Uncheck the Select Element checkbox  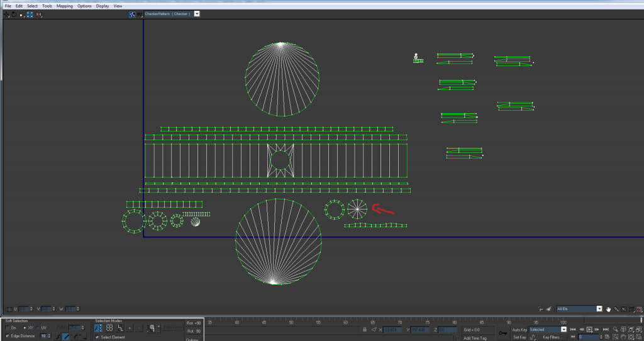tap(97, 337)
